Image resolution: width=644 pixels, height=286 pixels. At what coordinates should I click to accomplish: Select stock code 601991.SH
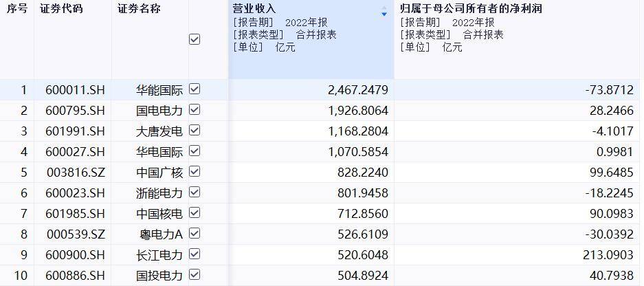coord(75,131)
